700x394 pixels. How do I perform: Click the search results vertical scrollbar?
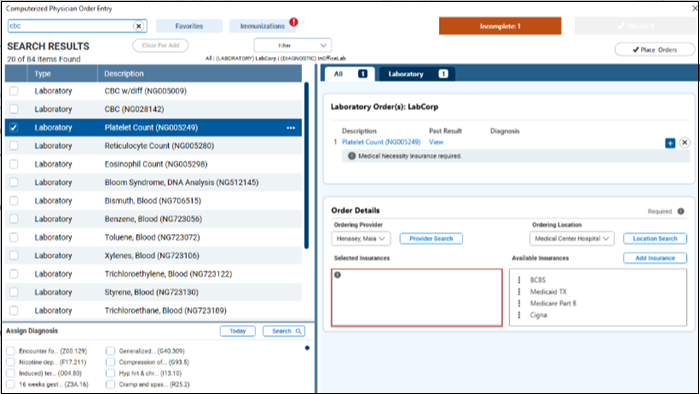(x=306, y=166)
